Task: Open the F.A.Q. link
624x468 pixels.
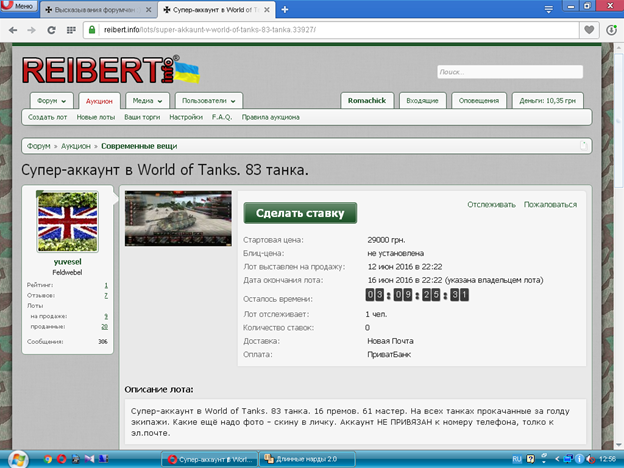Action: pos(222,117)
